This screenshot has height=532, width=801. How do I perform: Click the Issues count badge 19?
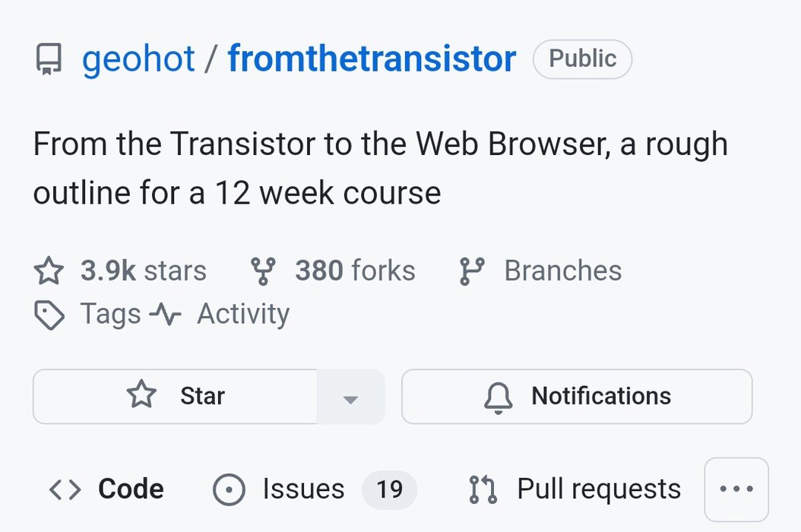(390, 489)
